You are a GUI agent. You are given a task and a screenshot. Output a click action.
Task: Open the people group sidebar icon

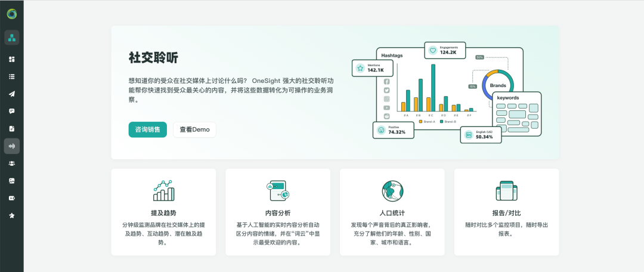coord(12,163)
